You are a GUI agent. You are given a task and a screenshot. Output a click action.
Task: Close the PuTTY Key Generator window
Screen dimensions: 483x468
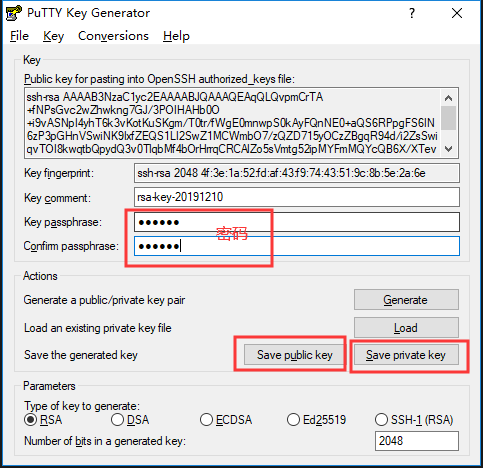(x=457, y=13)
